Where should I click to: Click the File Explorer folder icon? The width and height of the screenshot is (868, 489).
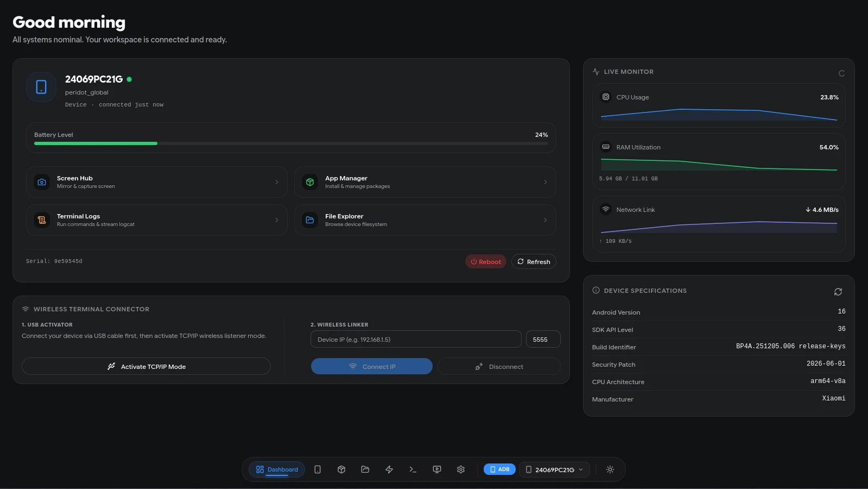310,220
